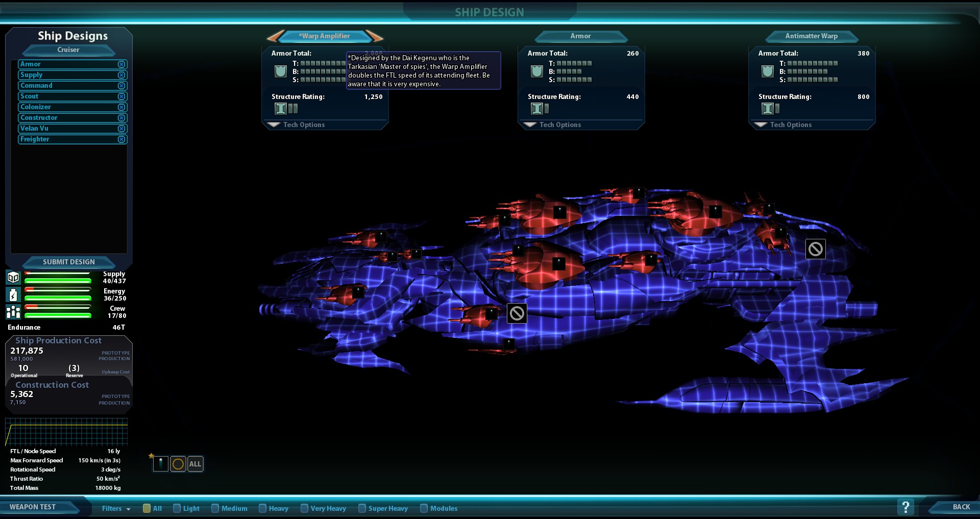Click the construction cost value 5,362

(22, 394)
